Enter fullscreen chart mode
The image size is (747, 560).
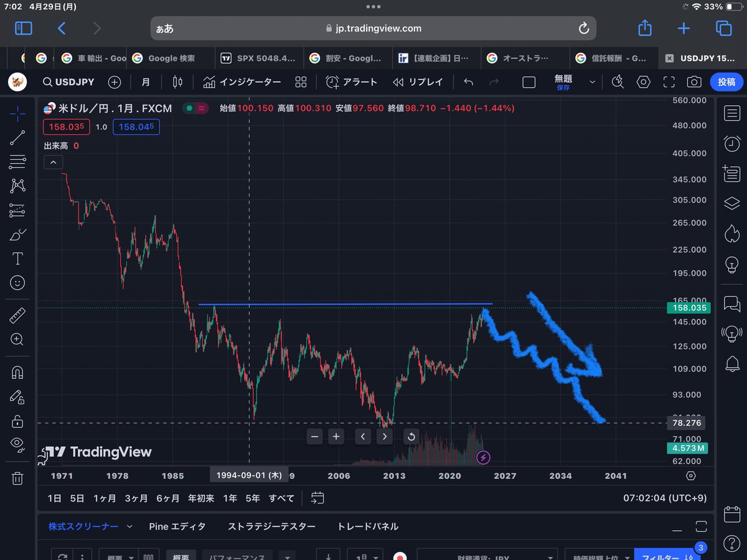669,82
